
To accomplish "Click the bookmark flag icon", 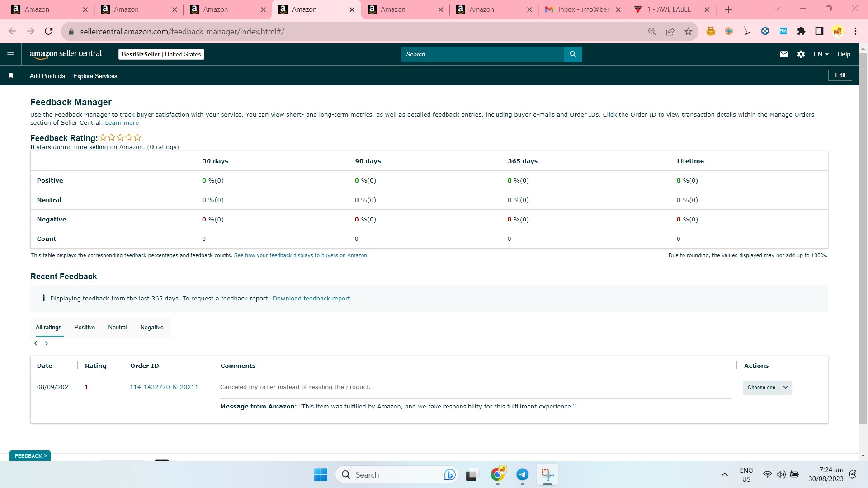I will 11,75.
